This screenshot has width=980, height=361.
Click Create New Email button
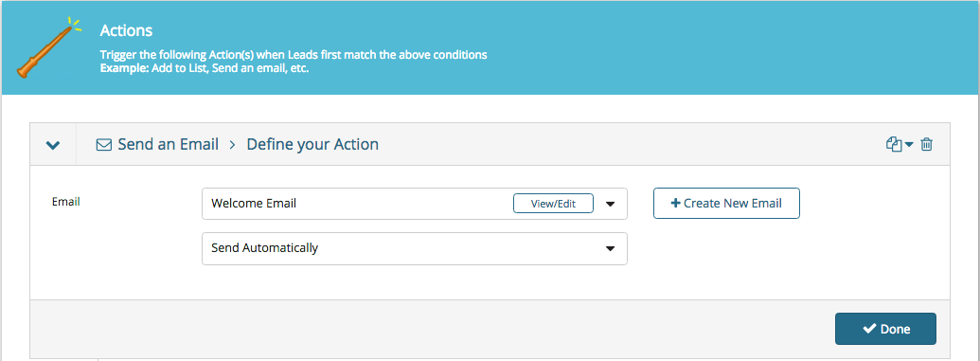click(726, 204)
